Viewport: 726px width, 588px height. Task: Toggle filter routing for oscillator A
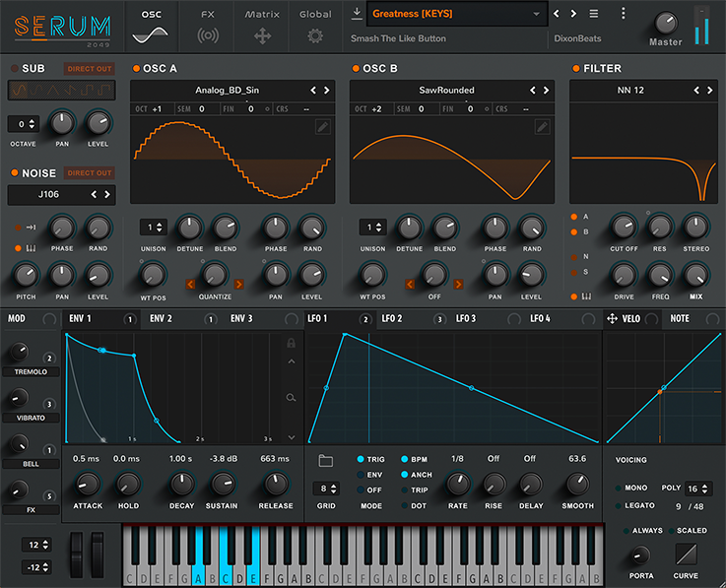pos(574,217)
